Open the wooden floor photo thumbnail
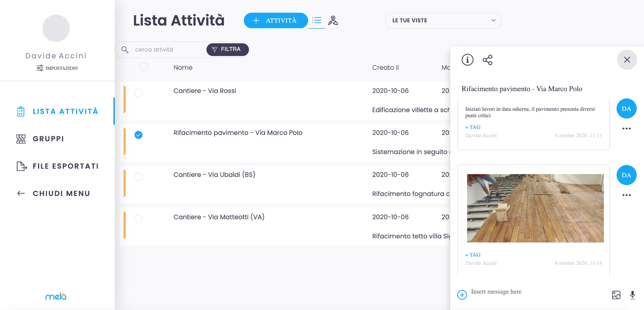Screen dimensions: 644x310 (535, 208)
